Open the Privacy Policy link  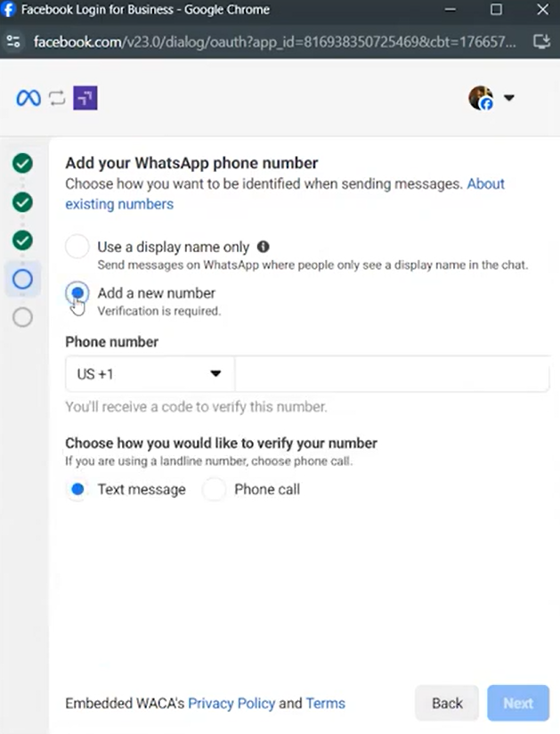click(231, 703)
